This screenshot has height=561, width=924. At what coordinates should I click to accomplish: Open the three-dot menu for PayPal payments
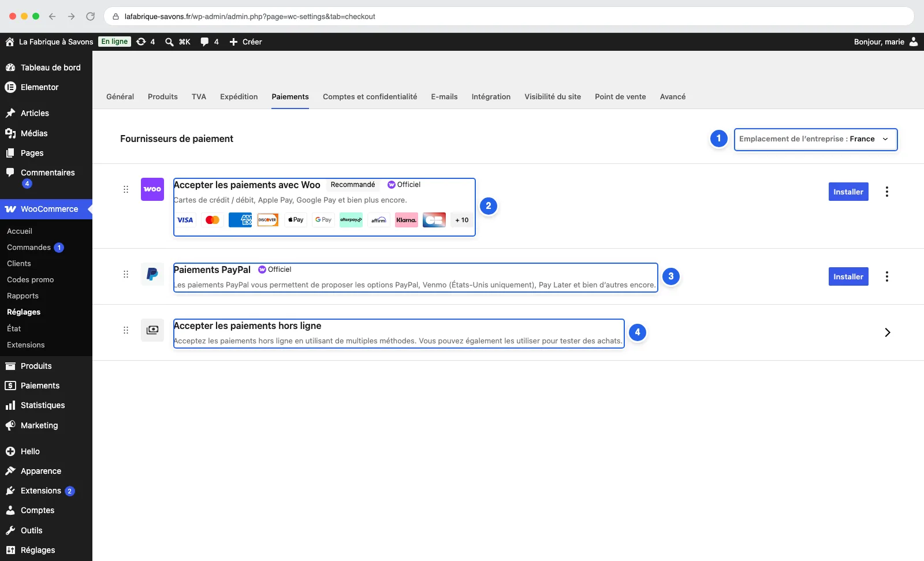pos(887,276)
